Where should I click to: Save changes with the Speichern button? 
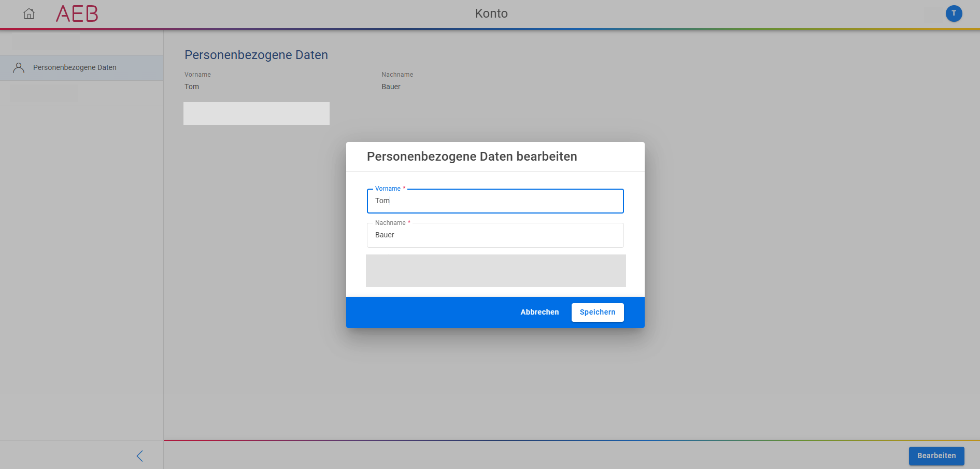597,312
